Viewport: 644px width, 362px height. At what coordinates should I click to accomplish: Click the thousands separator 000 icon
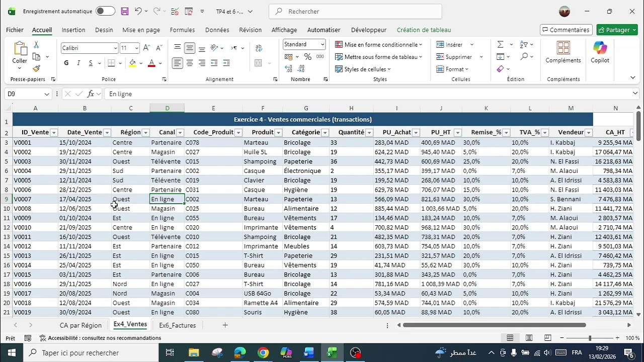(320, 57)
